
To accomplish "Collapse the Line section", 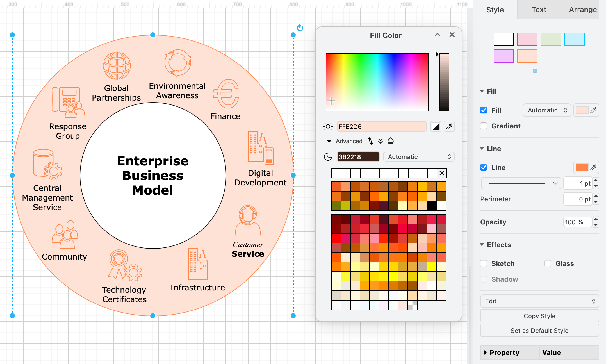I will (x=482, y=149).
